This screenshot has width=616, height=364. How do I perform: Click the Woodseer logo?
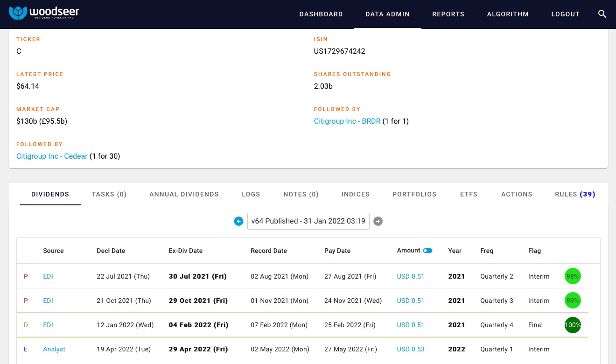(44, 13)
